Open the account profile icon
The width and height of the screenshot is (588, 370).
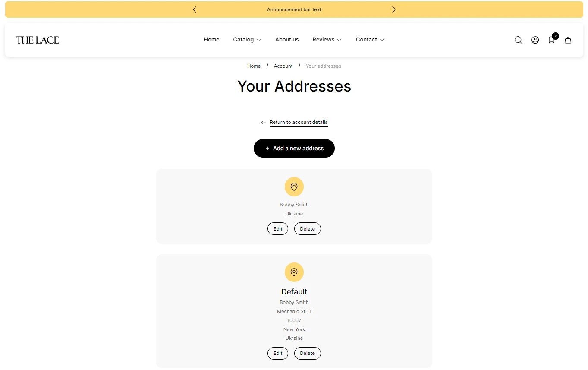click(535, 40)
